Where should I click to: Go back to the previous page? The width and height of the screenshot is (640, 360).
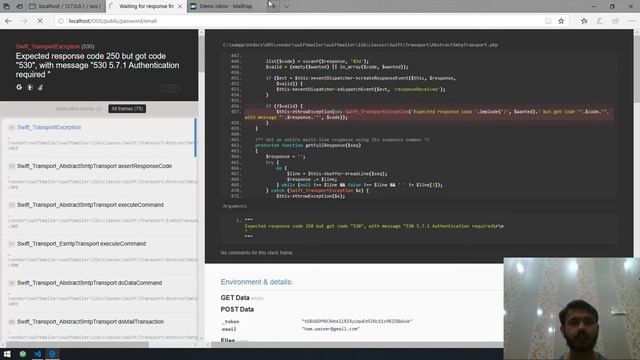(8, 21)
